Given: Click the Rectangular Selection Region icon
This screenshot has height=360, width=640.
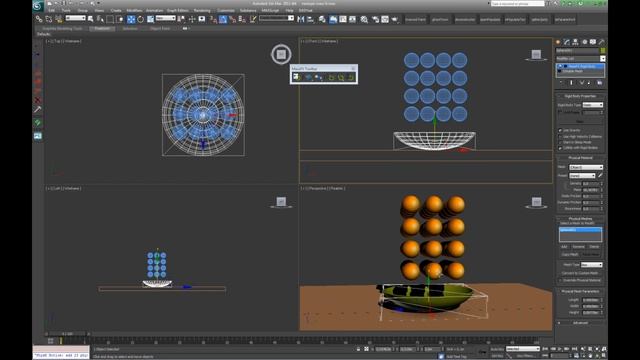Looking at the screenshot, I should click(110, 19).
